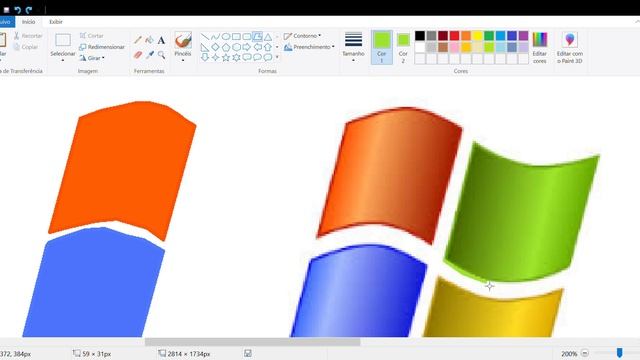Pick the black color swatch
The width and height of the screenshot is (640, 360).
[x=420, y=36]
